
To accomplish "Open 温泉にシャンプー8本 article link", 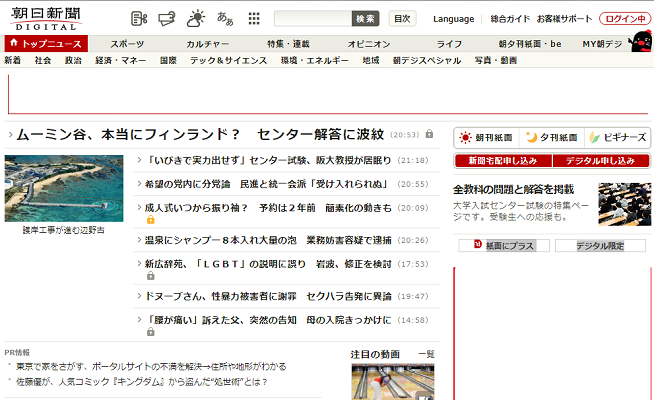I will click(268, 240).
